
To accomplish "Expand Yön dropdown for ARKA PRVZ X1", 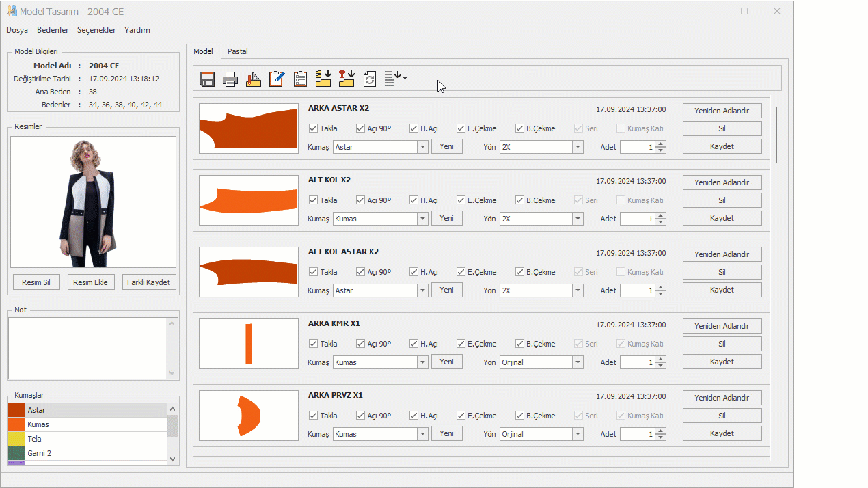I will pyautogui.click(x=578, y=434).
